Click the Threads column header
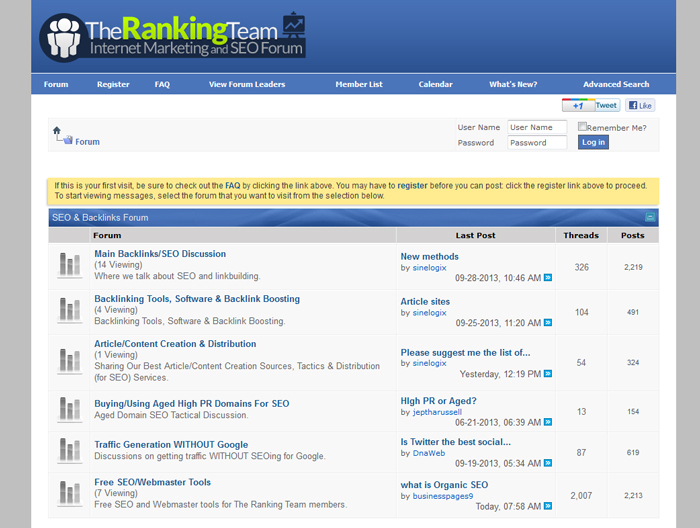The width and height of the screenshot is (700, 528). click(581, 235)
